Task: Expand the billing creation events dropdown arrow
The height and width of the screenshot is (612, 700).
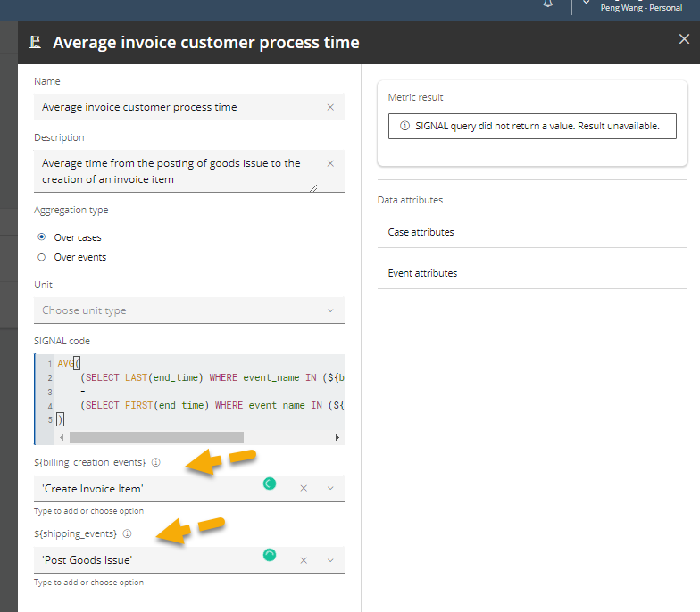Action: pos(330,489)
